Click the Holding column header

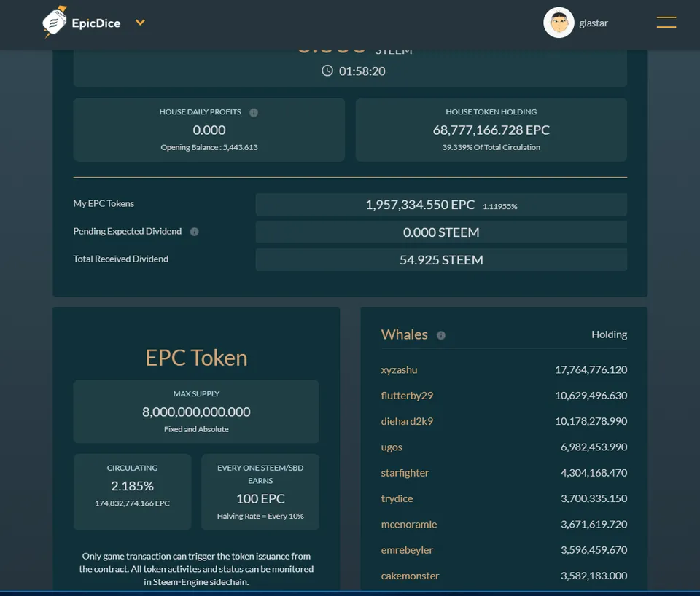pos(609,334)
